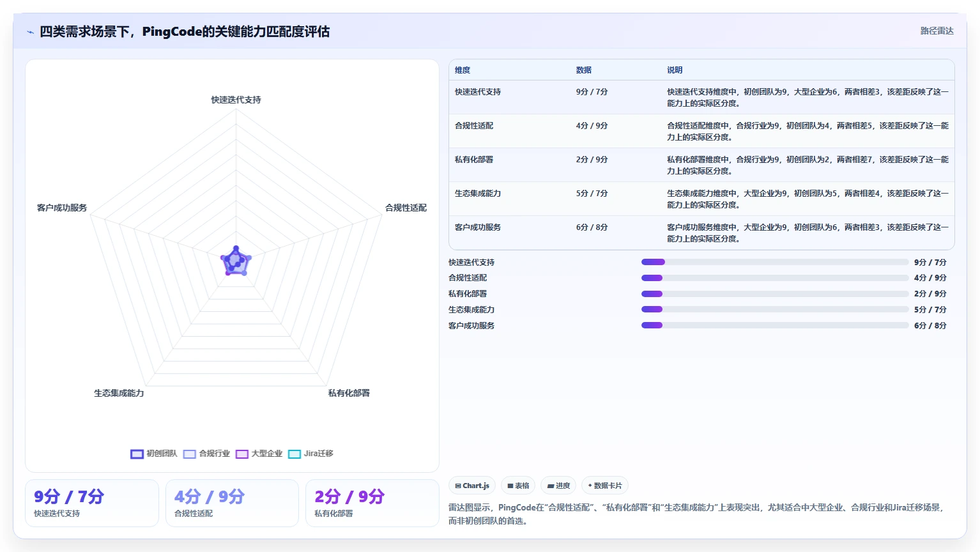Toggle the 初创团队 legend swatch
Image resolution: width=980 pixels, height=552 pixels.
137,454
